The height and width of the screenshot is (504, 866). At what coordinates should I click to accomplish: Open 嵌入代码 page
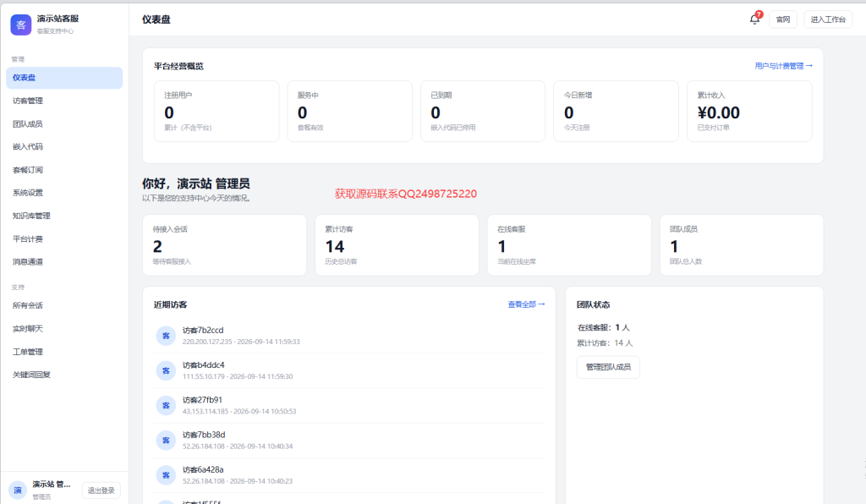(x=64, y=147)
